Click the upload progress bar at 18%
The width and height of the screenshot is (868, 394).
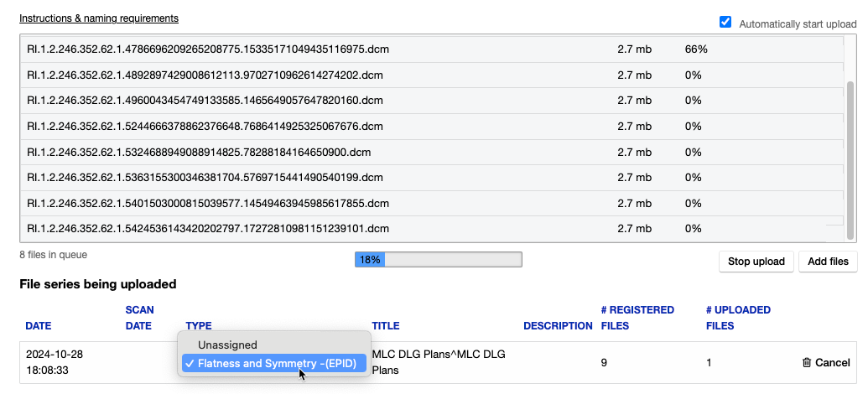(x=439, y=260)
